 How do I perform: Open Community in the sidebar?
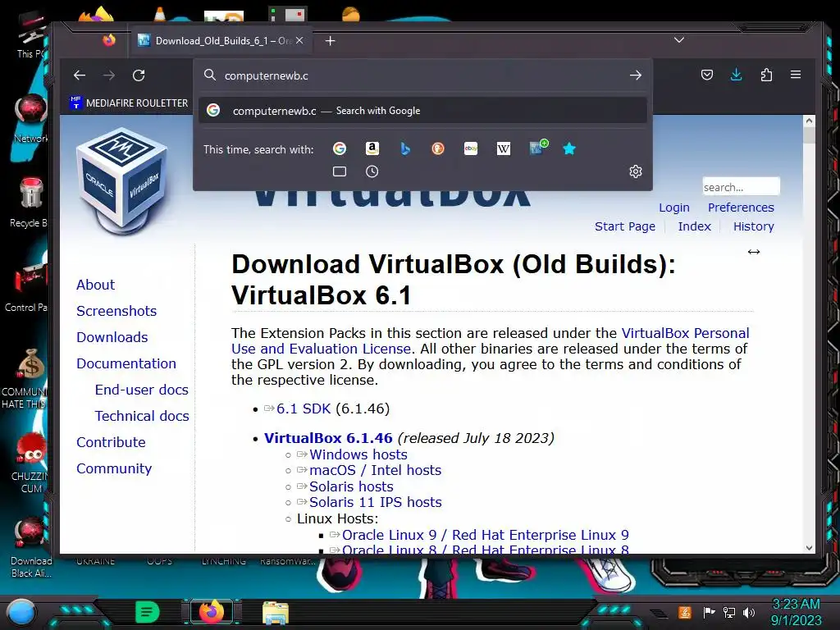tap(114, 468)
